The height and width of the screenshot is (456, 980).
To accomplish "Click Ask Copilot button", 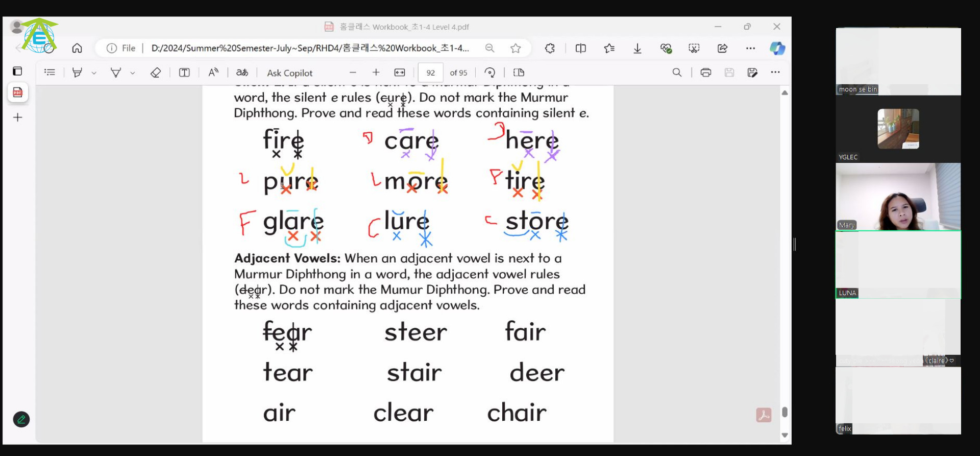I will point(289,73).
